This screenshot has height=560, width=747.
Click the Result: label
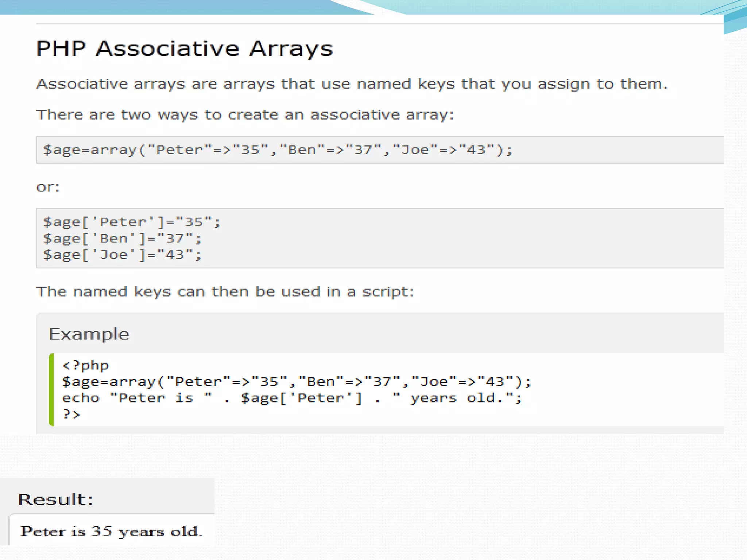(55, 499)
